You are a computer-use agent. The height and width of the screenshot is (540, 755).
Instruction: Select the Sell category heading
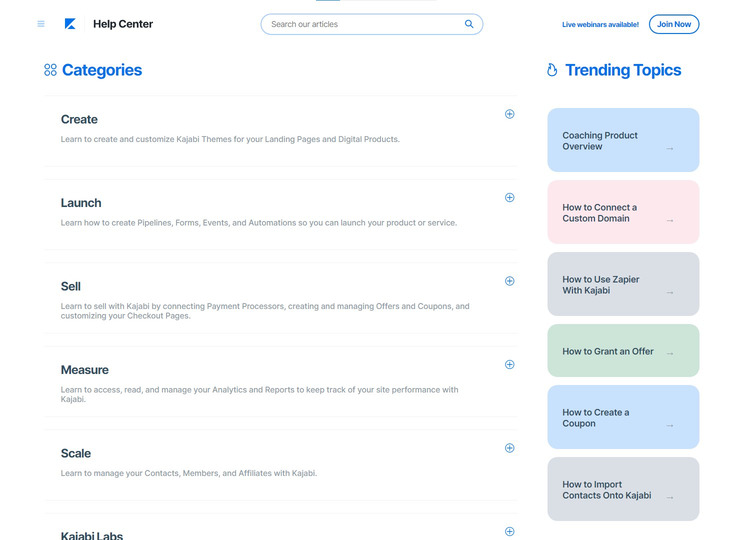(71, 287)
